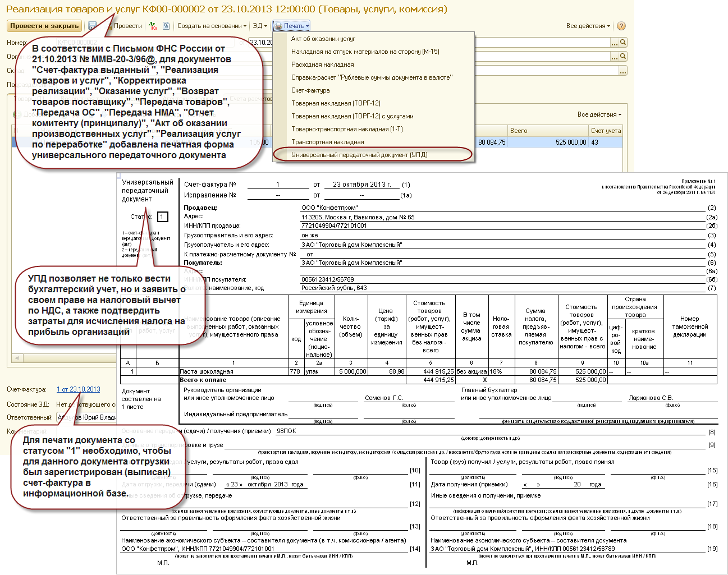The height and width of the screenshot is (575, 728).
Task: Collapse the 'Печать' print menu
Action: click(x=291, y=26)
